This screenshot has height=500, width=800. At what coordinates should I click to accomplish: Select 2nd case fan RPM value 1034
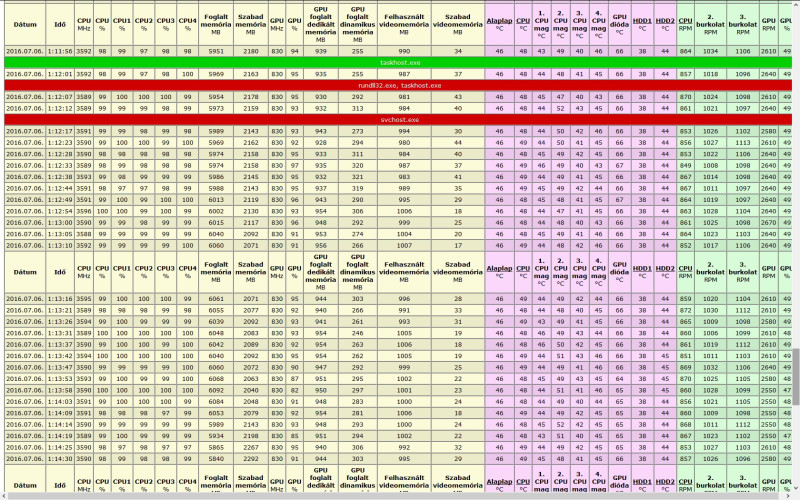point(710,52)
